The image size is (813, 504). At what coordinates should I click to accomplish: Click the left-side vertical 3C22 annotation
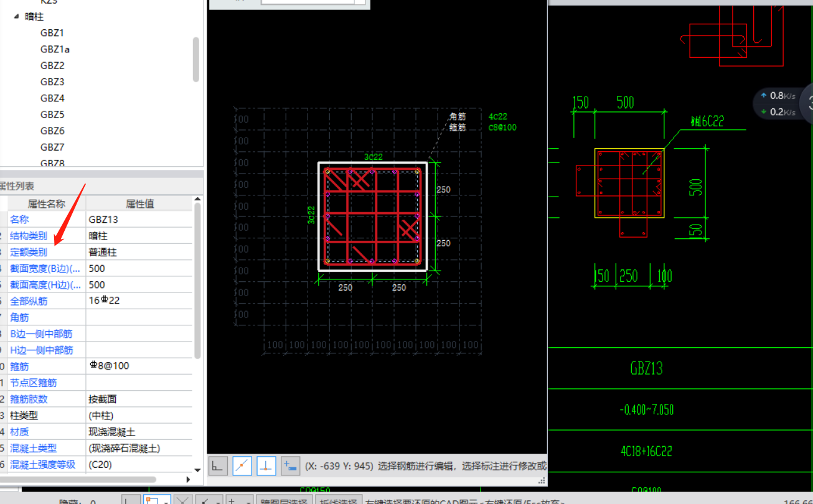(x=311, y=215)
